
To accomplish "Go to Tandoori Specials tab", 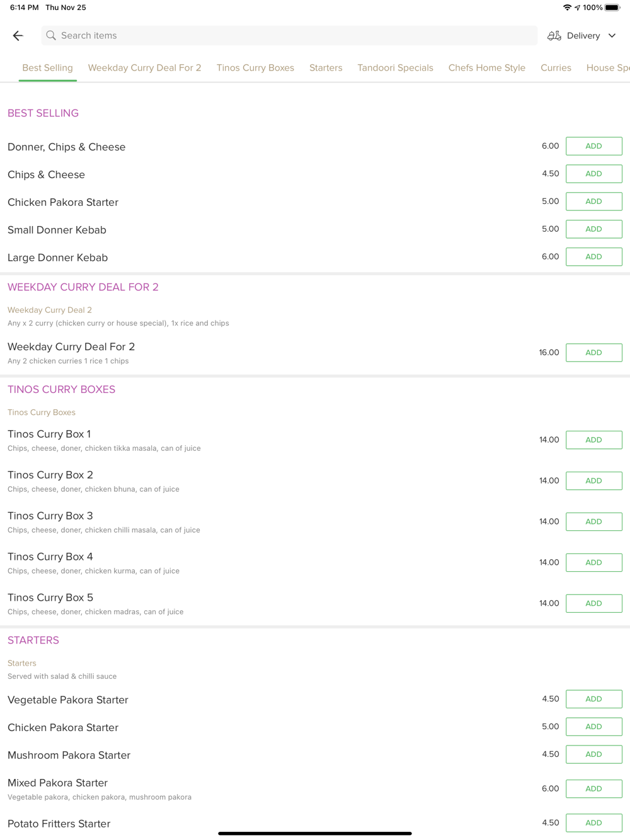I will click(395, 68).
